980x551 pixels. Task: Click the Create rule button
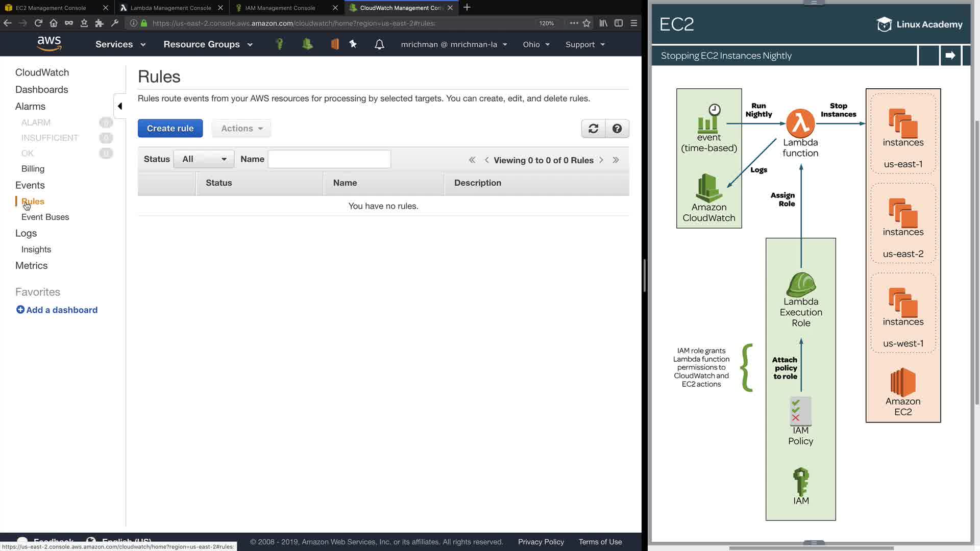[170, 129]
